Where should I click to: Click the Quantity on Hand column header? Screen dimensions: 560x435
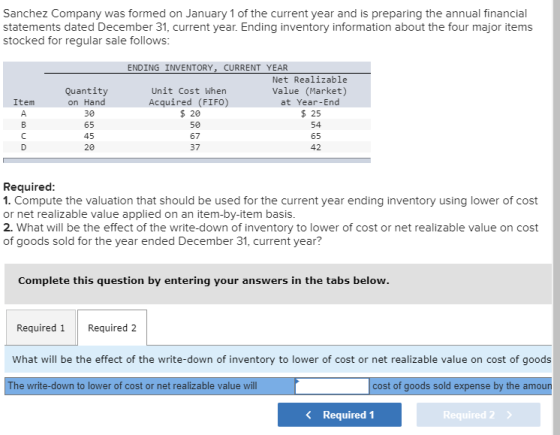[x=86, y=96]
